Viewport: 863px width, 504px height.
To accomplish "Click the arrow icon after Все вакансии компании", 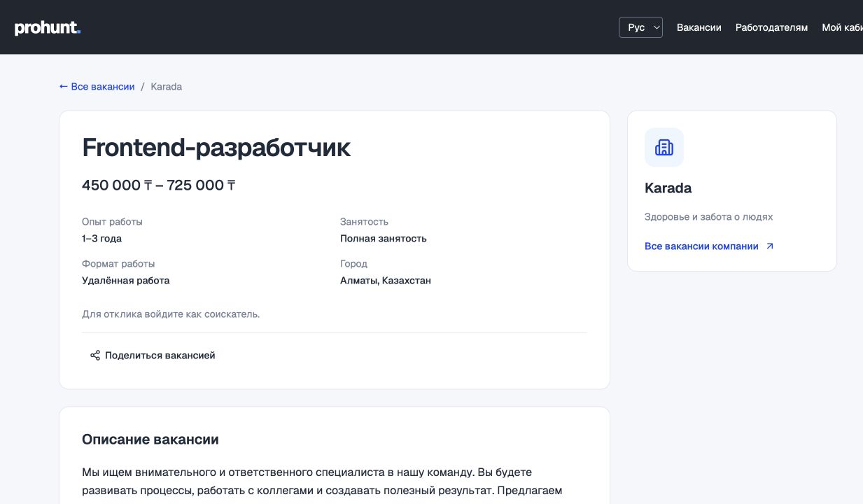I will click(x=770, y=246).
